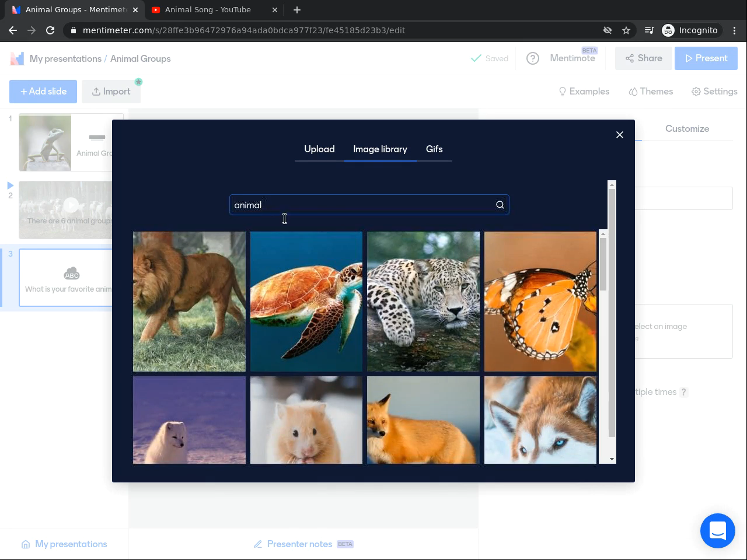Open Themes options

click(651, 92)
